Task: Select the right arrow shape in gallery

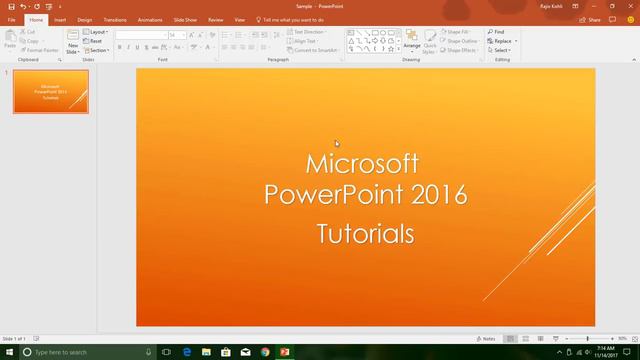Action: coord(375,41)
